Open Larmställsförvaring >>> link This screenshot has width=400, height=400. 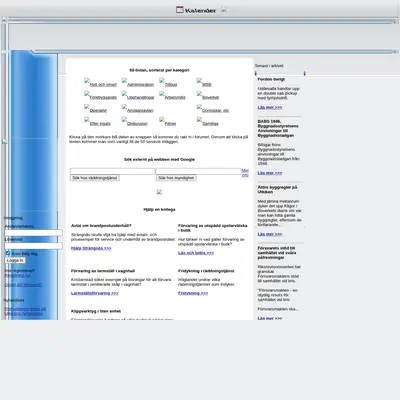point(95,293)
